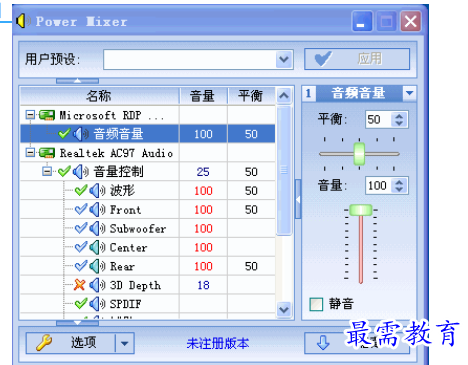Toggle the red X mark for 3D Depth
The height and width of the screenshot is (365, 468).
[x=79, y=285]
